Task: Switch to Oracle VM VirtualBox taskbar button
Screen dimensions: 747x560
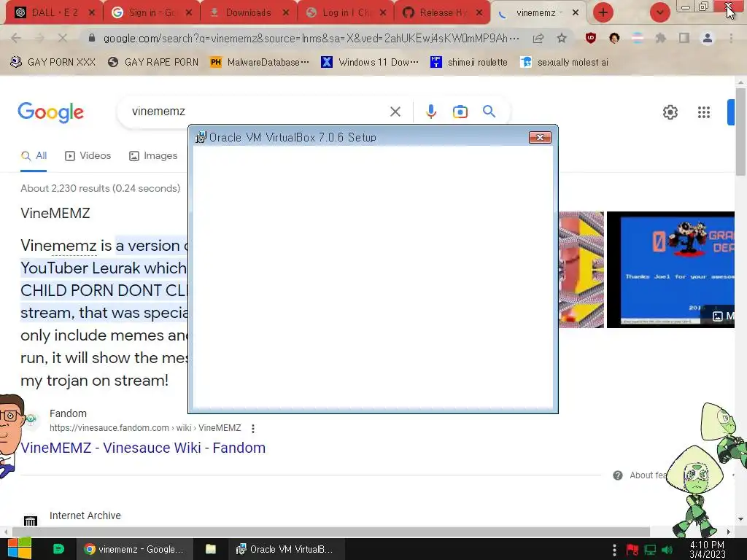Action: pyautogui.click(x=285, y=549)
